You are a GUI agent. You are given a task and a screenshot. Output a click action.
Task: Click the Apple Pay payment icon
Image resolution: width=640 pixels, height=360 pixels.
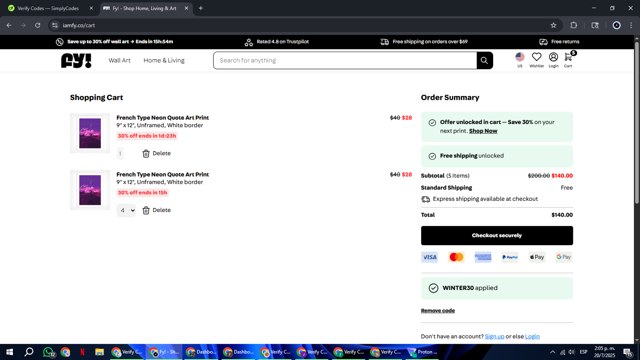(x=537, y=257)
